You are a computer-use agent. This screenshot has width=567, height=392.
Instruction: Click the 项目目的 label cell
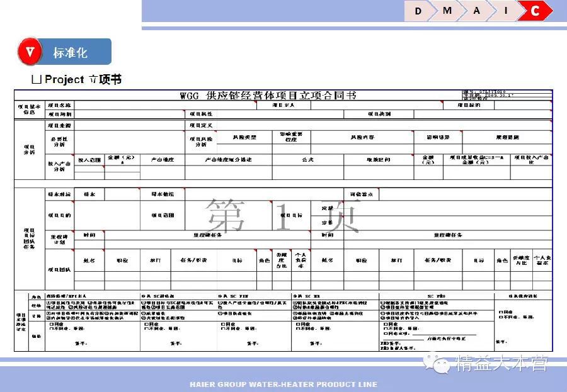click(x=60, y=215)
